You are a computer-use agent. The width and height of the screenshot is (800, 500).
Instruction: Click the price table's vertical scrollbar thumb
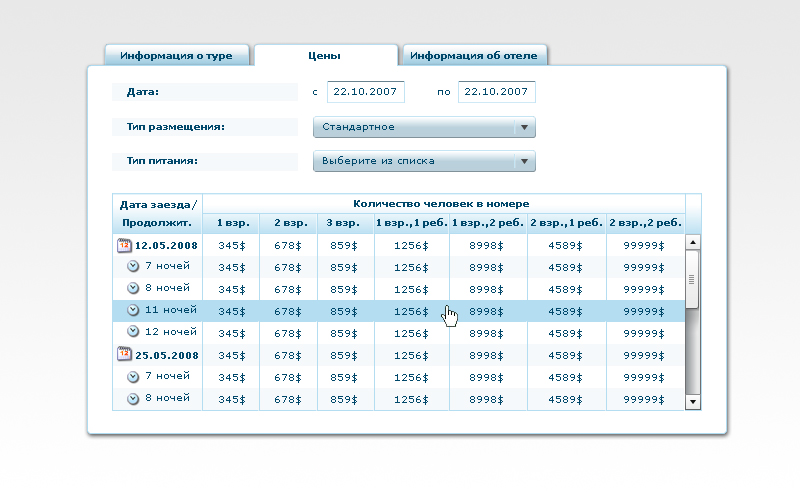tap(692, 277)
